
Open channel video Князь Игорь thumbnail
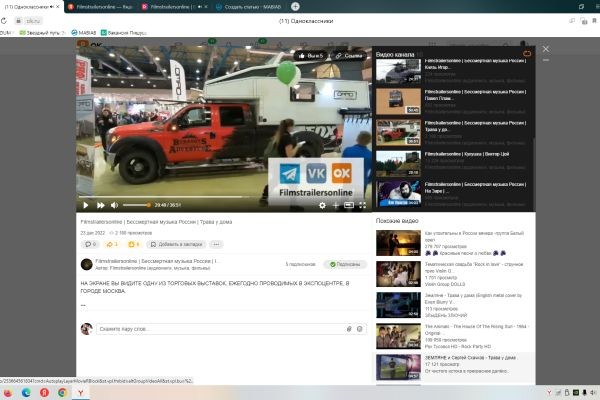[x=398, y=71]
